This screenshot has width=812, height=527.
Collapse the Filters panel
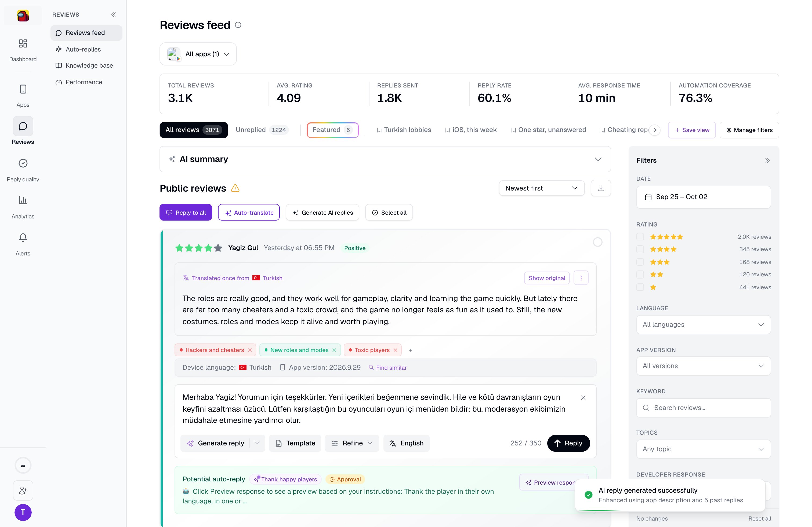767,160
